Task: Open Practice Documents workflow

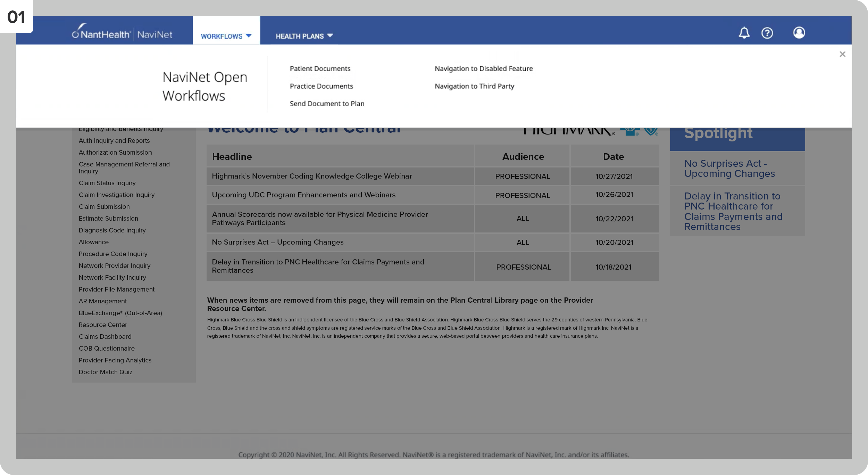Action: 321,86
